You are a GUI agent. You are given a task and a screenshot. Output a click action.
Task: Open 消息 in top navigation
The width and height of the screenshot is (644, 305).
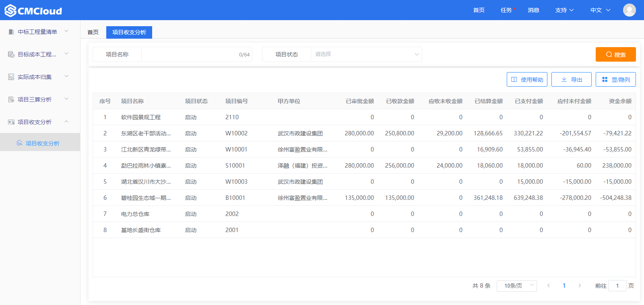[x=534, y=10]
